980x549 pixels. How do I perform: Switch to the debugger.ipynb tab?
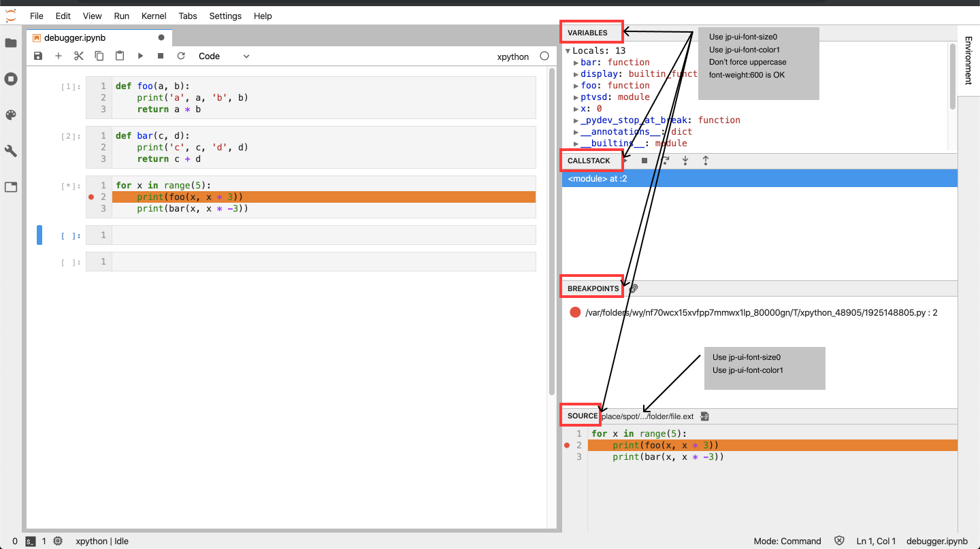[75, 37]
